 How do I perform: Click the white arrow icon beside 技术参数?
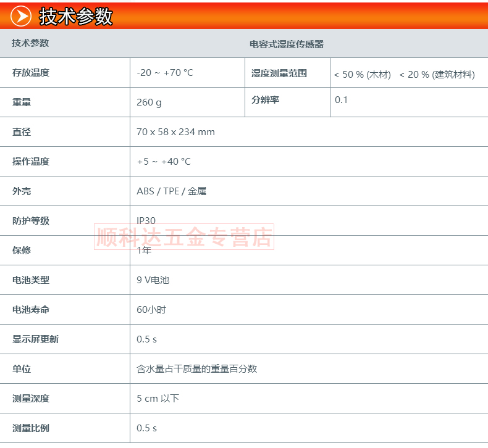coord(20,16)
